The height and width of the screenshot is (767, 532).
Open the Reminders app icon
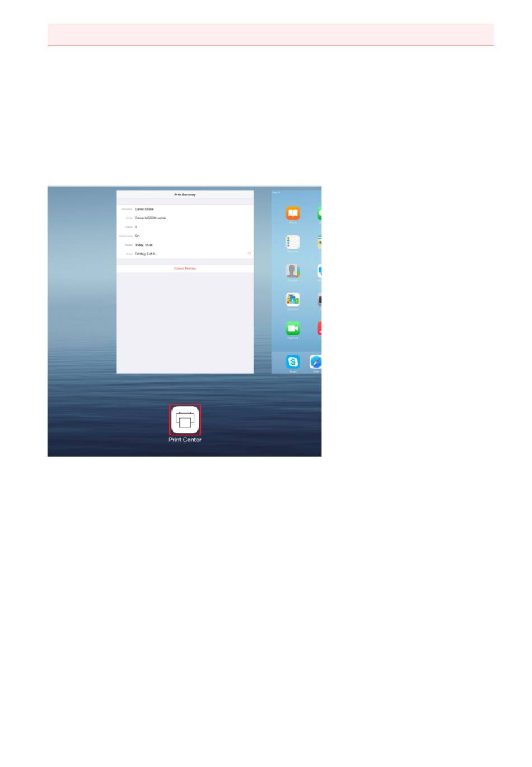293,242
